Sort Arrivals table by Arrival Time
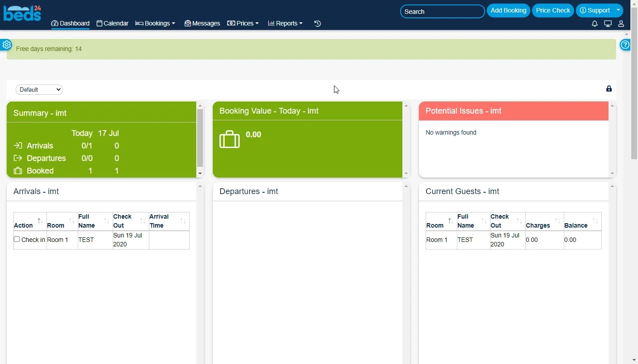Screen dimensions: 638x364 point(169,221)
